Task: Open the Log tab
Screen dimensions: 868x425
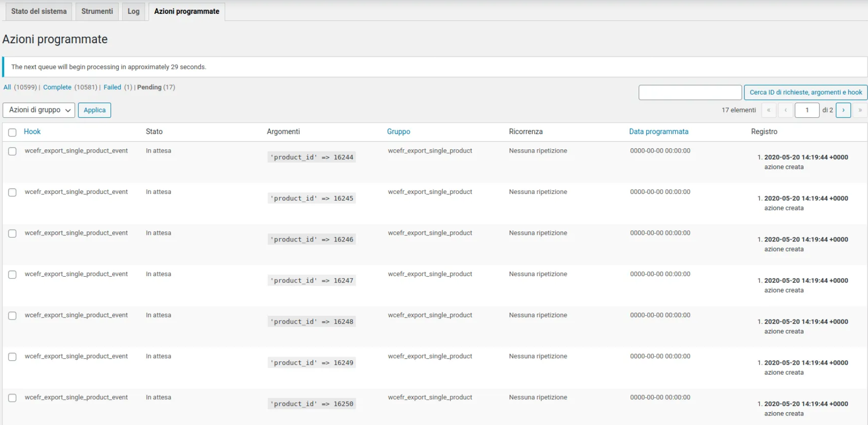Action: [133, 11]
